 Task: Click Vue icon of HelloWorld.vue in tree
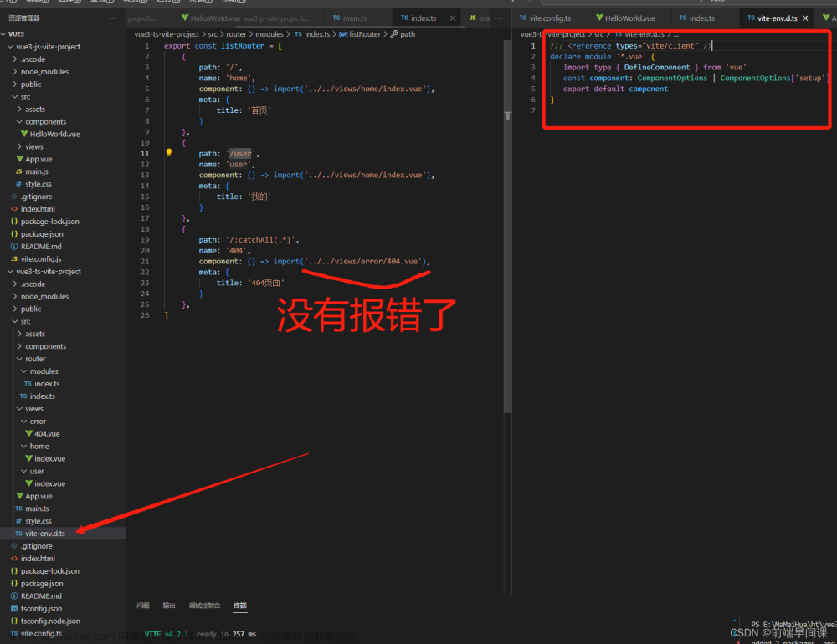point(24,134)
